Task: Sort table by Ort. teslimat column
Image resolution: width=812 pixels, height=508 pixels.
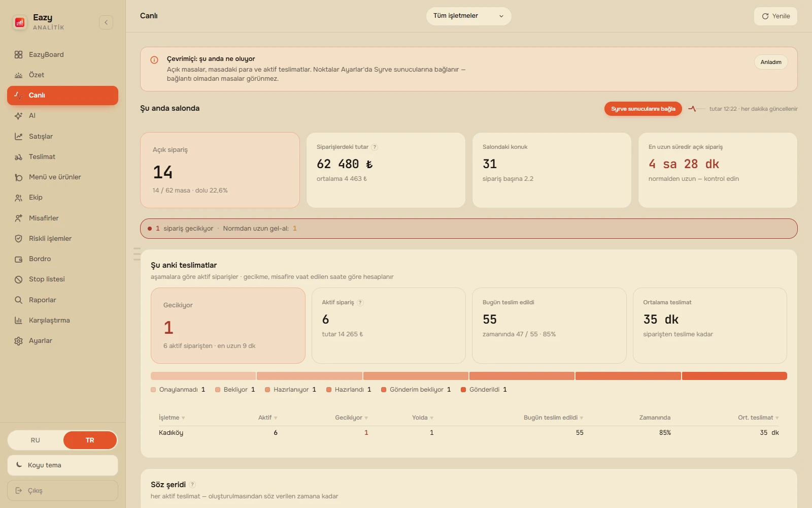Action: tap(758, 418)
